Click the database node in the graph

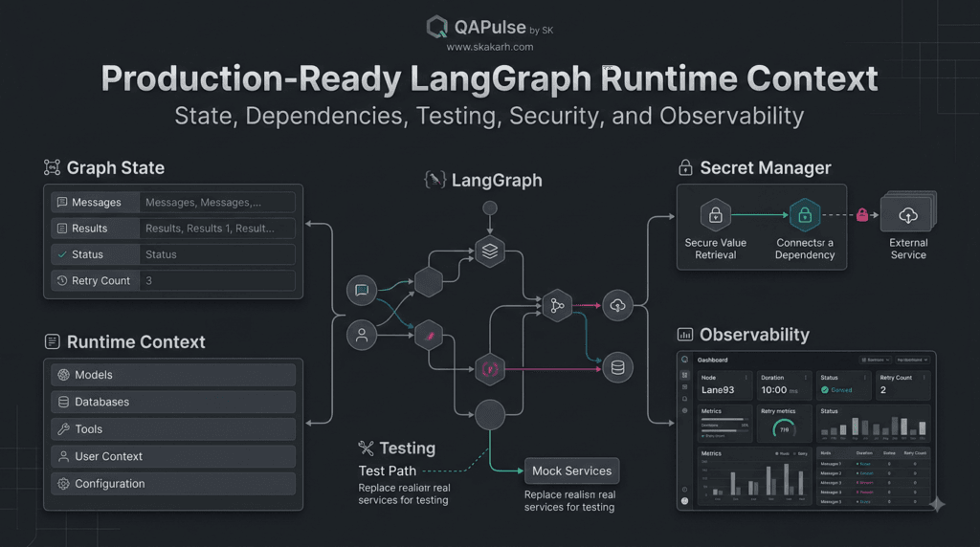pyautogui.click(x=617, y=368)
